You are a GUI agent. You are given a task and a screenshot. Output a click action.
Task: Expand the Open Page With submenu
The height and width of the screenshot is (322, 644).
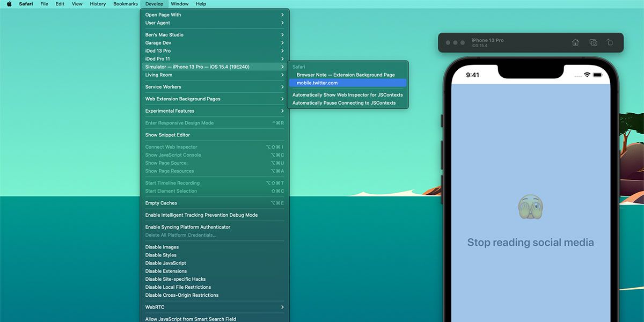[x=215, y=14]
